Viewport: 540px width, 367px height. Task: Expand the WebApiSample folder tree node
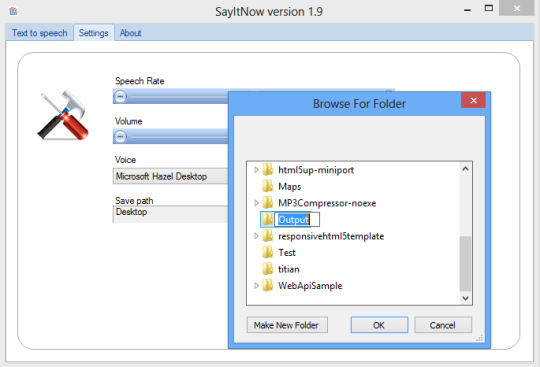click(x=256, y=285)
